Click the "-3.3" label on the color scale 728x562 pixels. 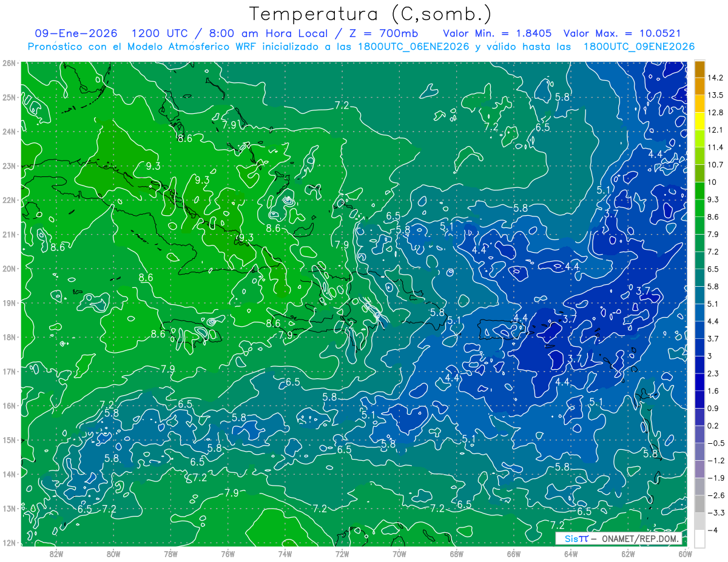coord(715,512)
